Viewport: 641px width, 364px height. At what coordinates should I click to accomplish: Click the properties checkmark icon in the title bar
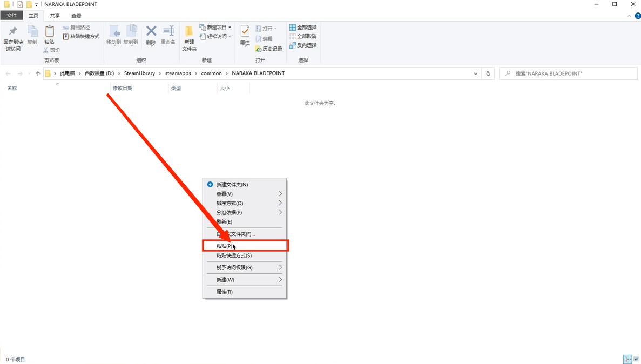20,4
